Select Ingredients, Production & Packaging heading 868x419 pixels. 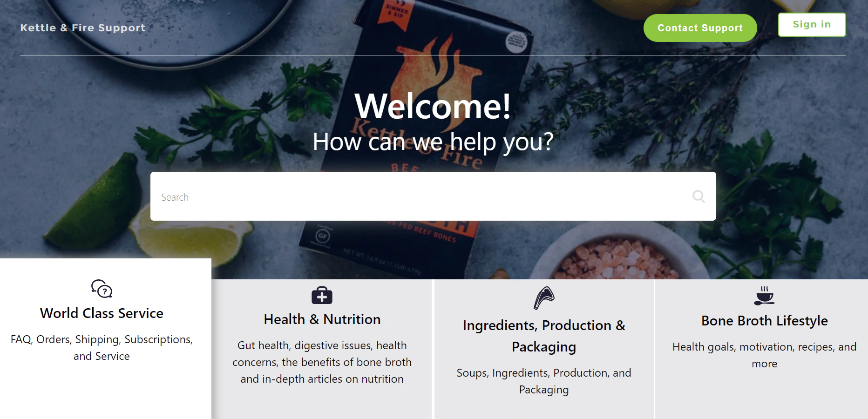tap(544, 336)
